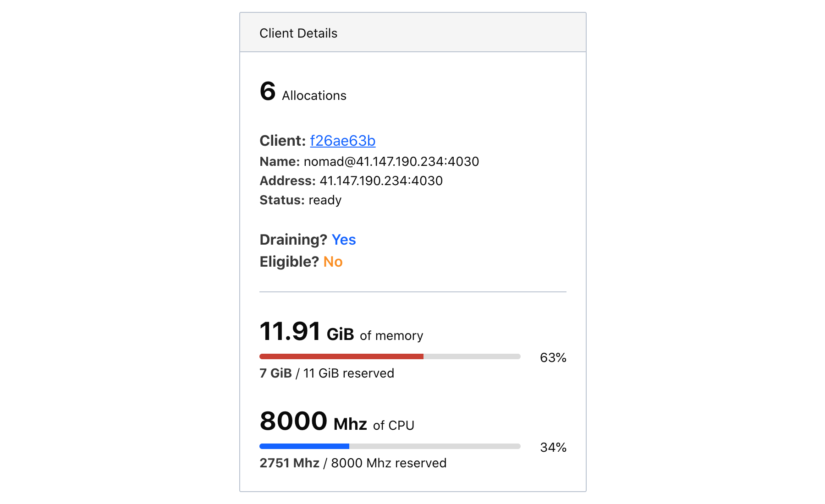The width and height of the screenshot is (825, 504).
Task: Click the 11.91 GiB memory heading
Action: [x=307, y=332]
